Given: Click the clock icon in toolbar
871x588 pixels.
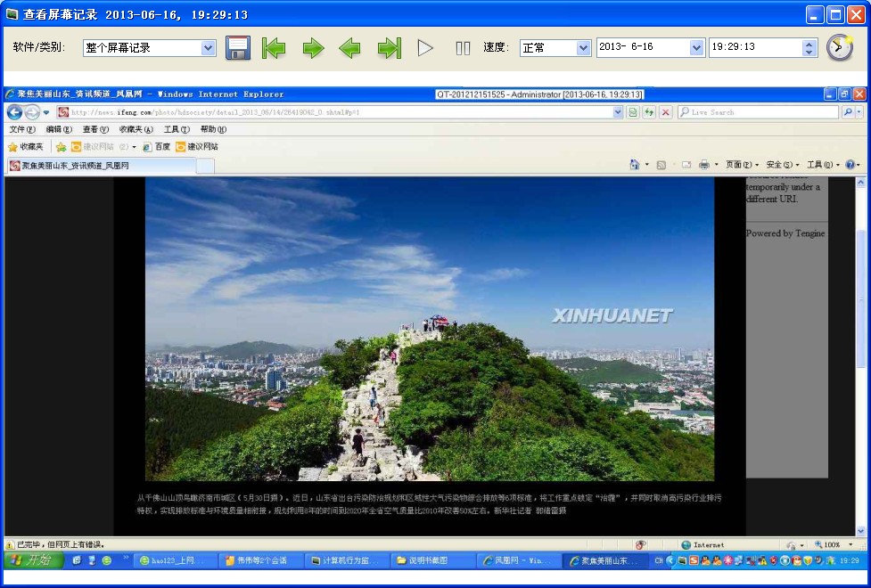Looking at the screenshot, I should click(839, 48).
